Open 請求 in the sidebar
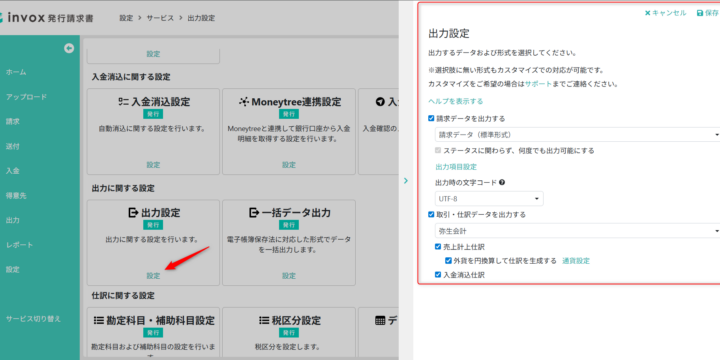Screen dimensions: 720x360 (x=13, y=122)
